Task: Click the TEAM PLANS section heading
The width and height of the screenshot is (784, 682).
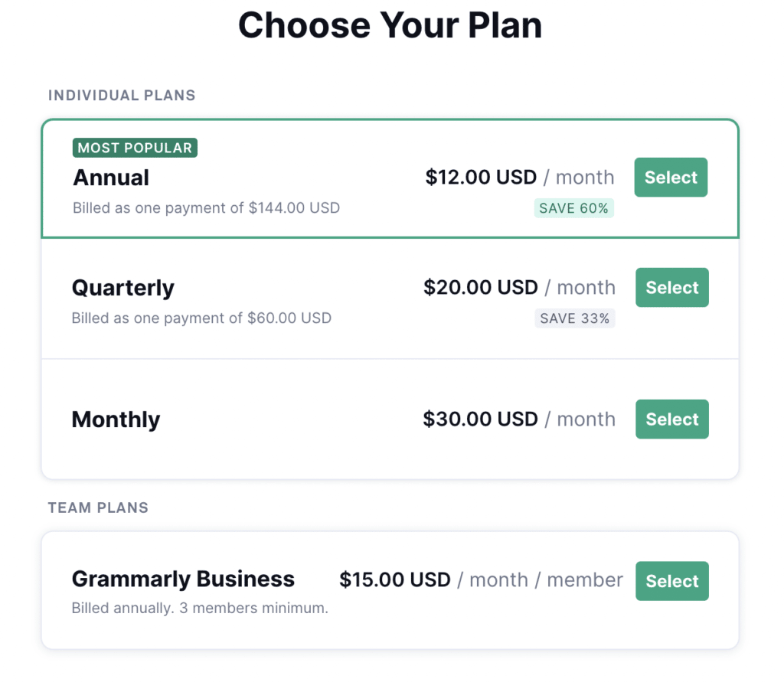Action: [x=98, y=507]
